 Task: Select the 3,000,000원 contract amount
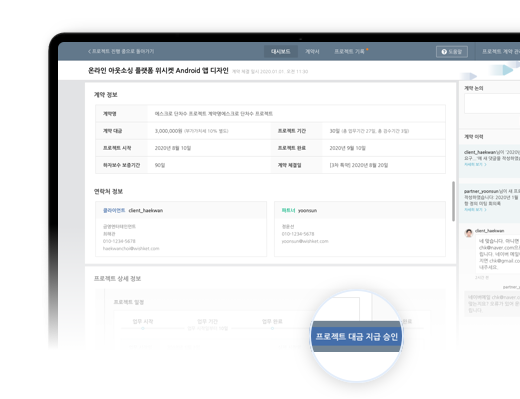168,131
